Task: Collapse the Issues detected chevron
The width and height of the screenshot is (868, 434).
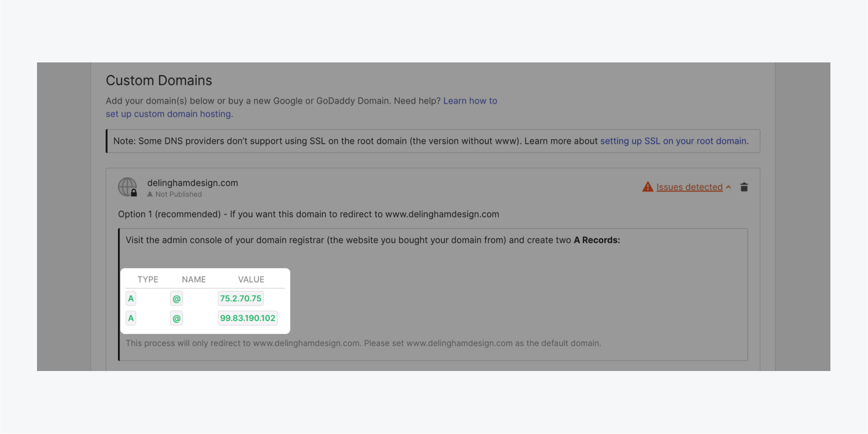Action: point(729,187)
